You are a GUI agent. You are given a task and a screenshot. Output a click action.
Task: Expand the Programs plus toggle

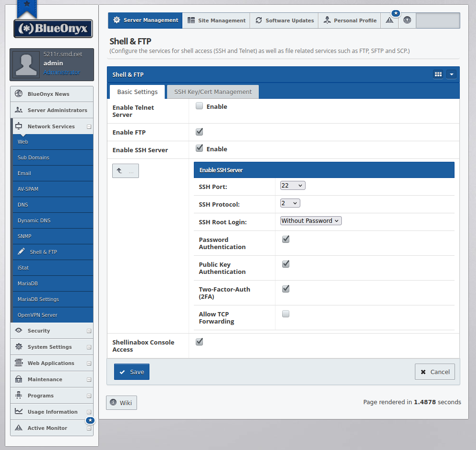(x=89, y=396)
